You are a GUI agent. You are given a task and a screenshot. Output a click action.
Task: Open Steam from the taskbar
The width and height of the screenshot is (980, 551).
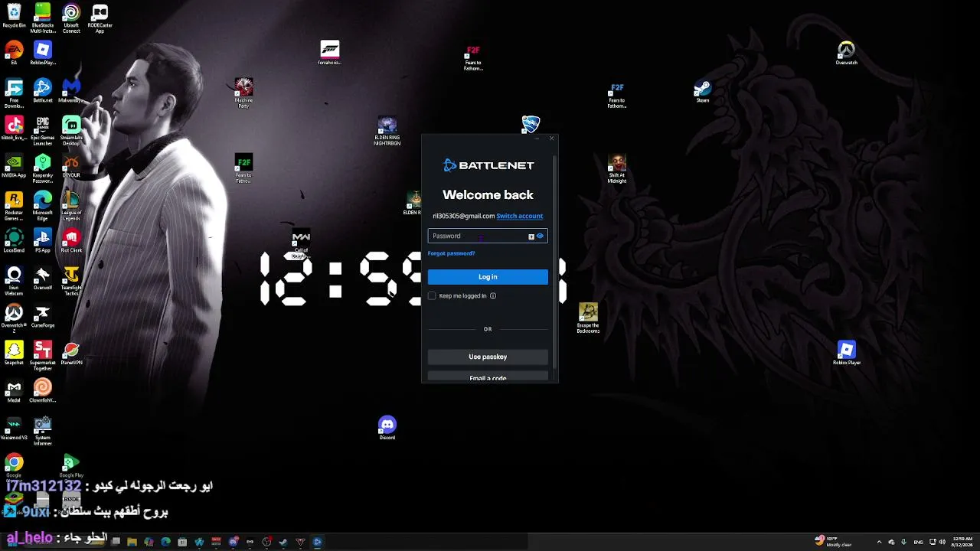point(283,543)
